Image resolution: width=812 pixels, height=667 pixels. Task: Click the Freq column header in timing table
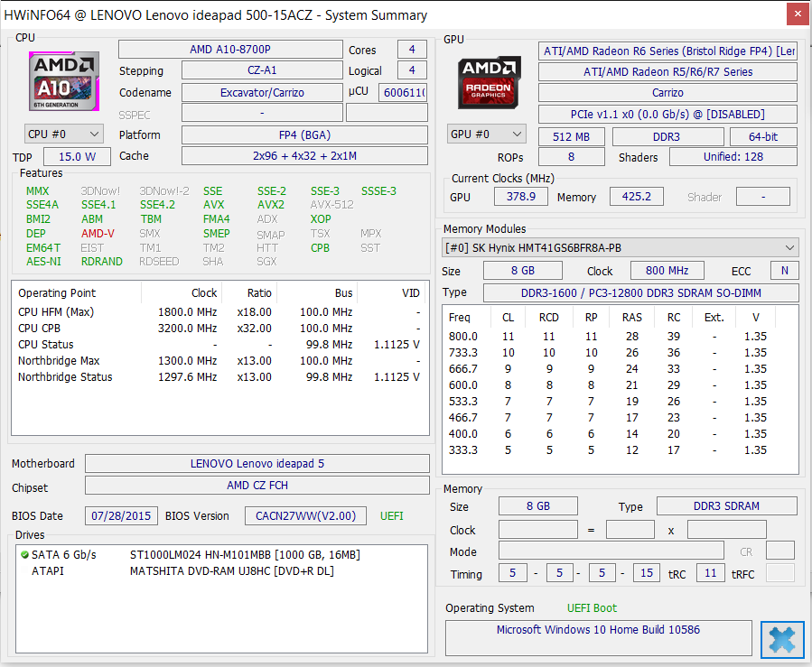pyautogui.click(x=466, y=317)
